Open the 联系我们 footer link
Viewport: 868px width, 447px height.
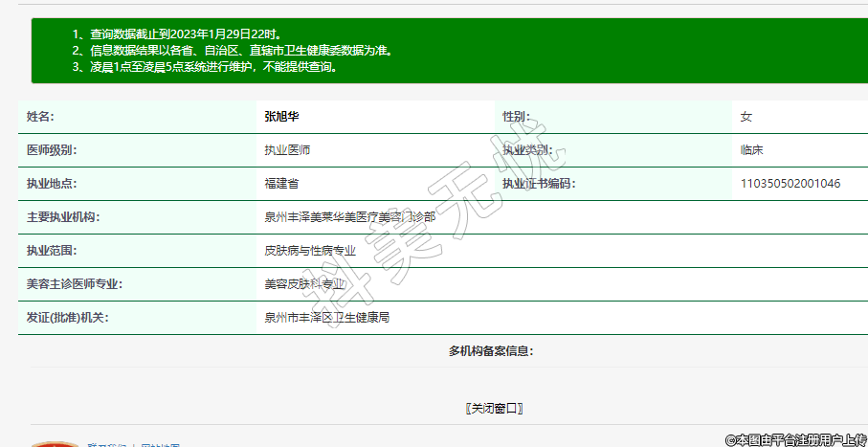[106, 445]
